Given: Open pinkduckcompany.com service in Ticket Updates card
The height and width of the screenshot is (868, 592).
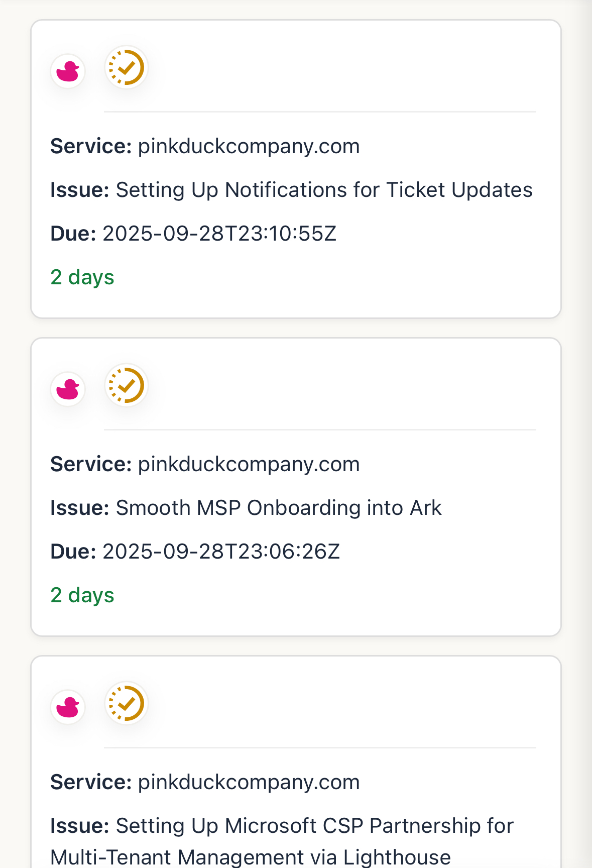Looking at the screenshot, I should (x=249, y=146).
